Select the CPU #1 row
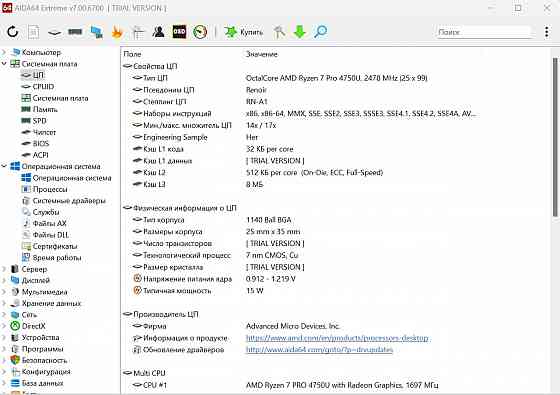 [336, 385]
